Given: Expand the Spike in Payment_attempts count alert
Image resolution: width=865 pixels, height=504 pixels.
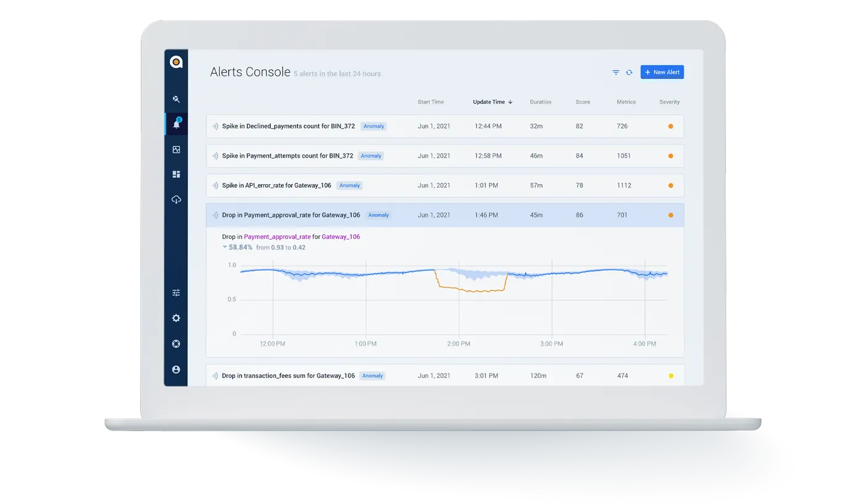Looking at the screenshot, I should (x=445, y=156).
